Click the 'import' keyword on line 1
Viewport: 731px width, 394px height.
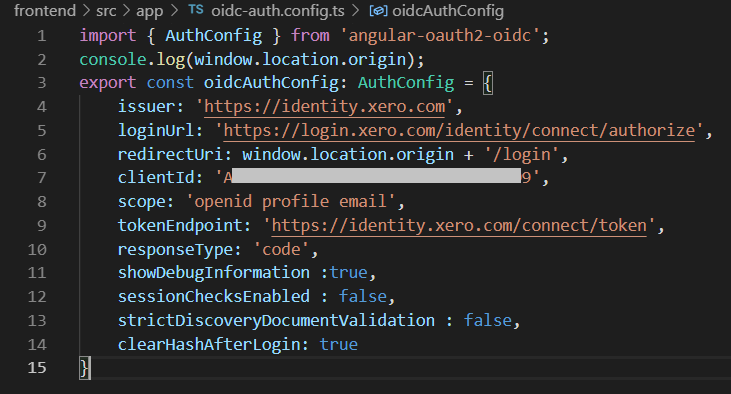tap(108, 35)
